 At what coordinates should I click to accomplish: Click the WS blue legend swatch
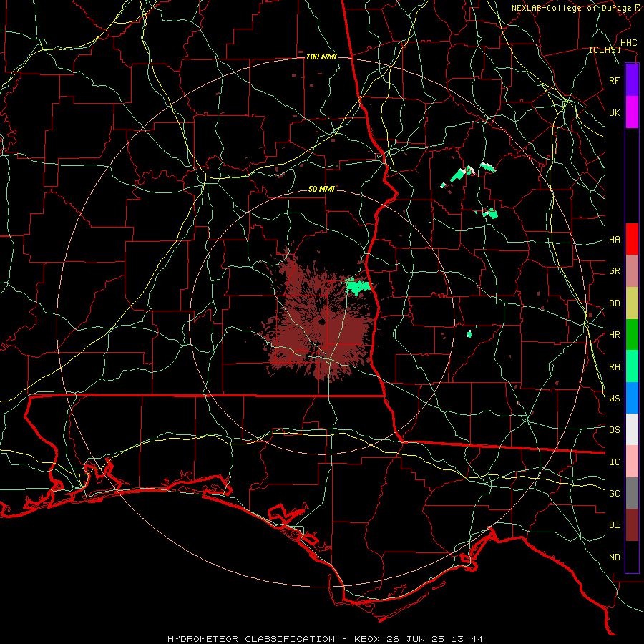(x=632, y=398)
